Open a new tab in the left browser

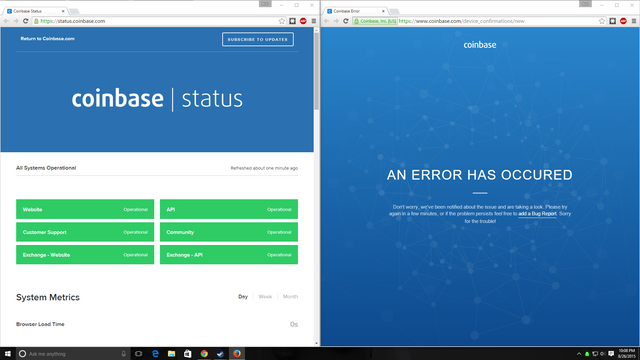[74, 11]
